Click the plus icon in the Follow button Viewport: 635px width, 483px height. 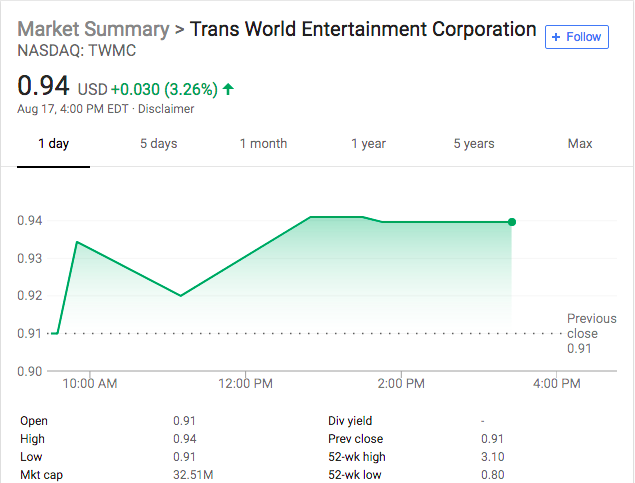tap(556, 37)
